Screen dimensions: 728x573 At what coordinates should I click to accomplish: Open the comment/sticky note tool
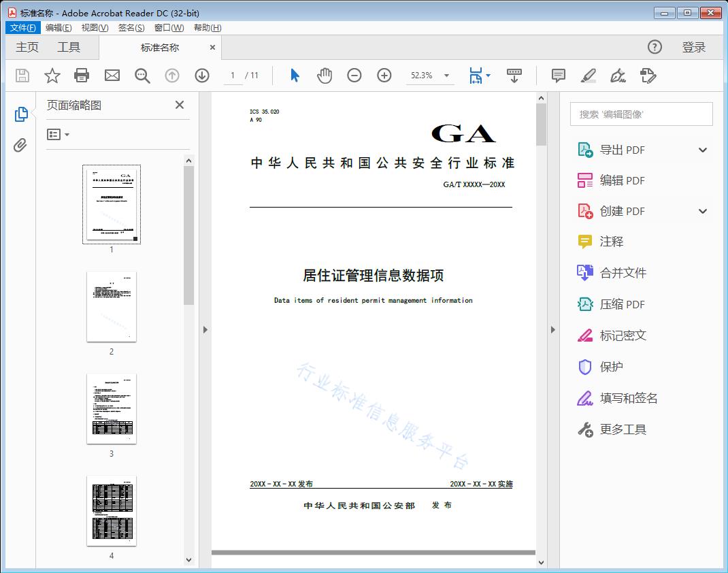(558, 76)
